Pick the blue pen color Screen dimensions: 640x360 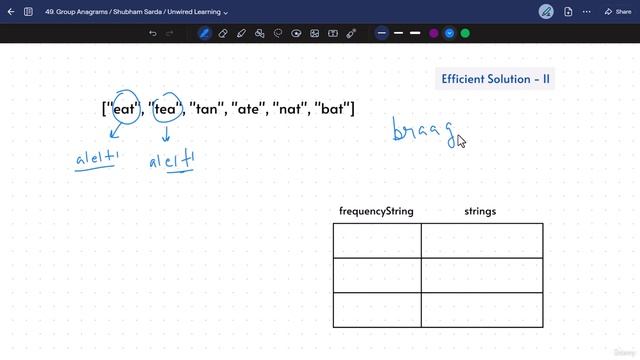pyautogui.click(x=449, y=33)
